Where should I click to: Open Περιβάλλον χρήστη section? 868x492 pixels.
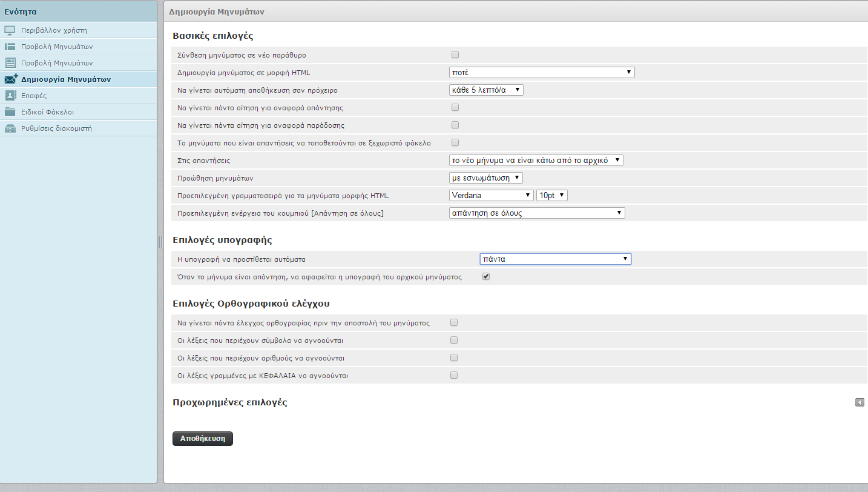pos(79,30)
